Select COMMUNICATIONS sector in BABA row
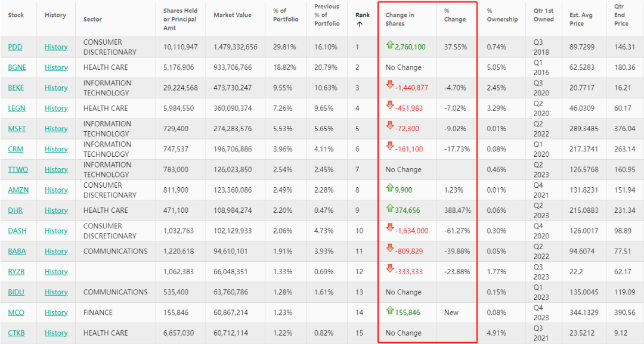Viewport: 644px width, 344px height. tap(116, 251)
